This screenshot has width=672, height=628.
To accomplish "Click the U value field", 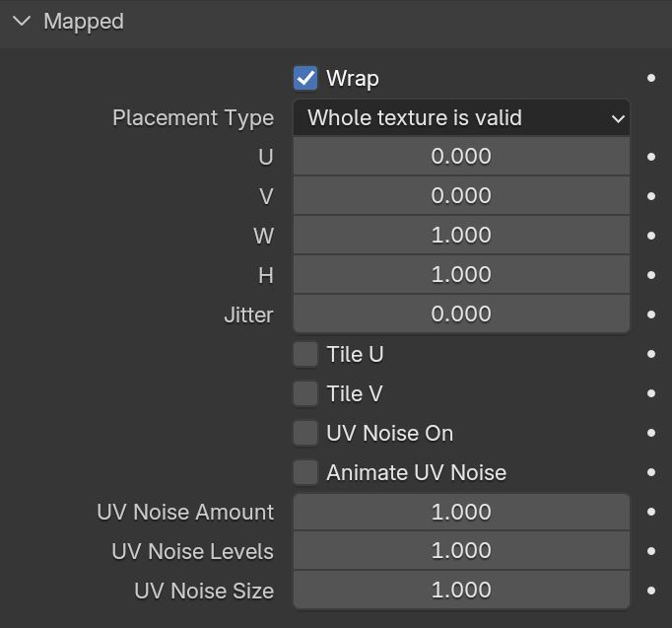I will [x=461, y=157].
